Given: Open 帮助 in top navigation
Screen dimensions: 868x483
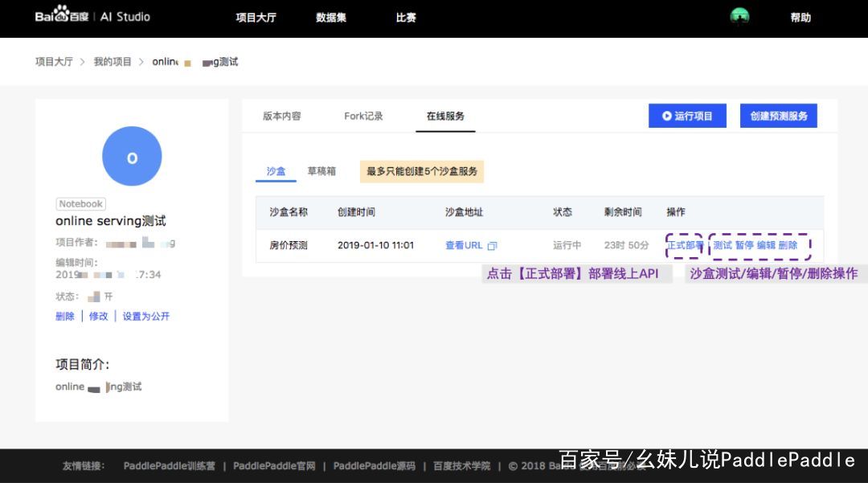Looking at the screenshot, I should (800, 18).
